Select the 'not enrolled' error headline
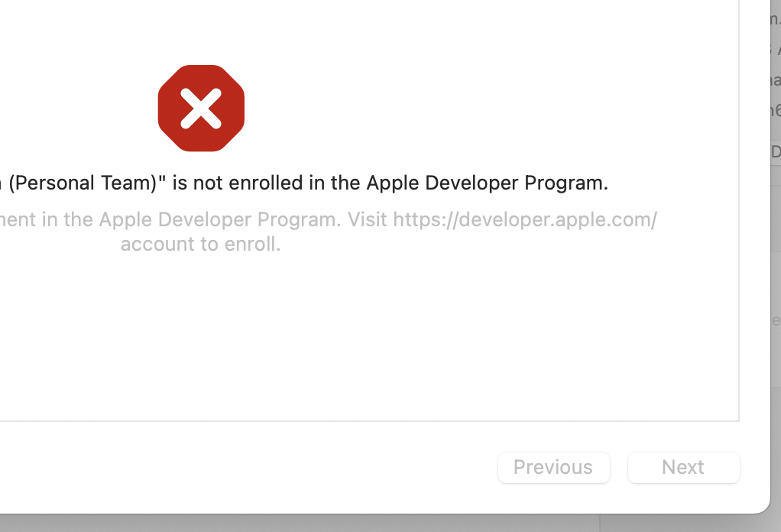781x532 pixels. point(304,183)
